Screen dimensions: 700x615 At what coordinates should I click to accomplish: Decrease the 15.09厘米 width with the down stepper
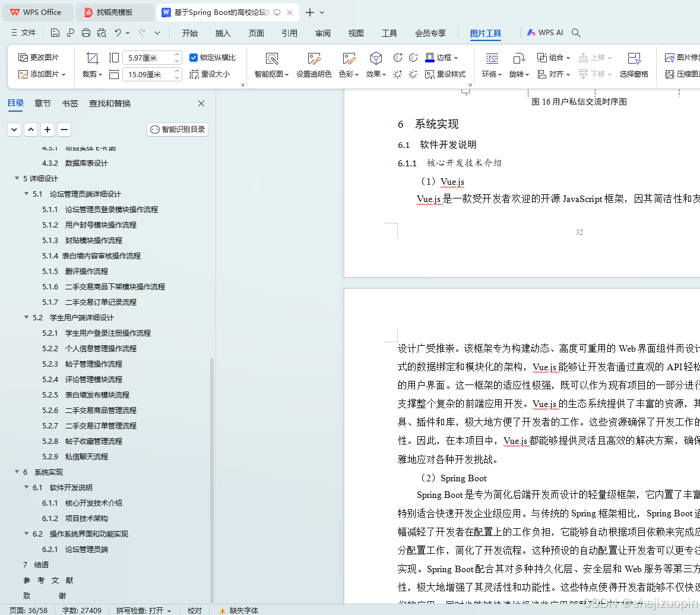pyautogui.click(x=178, y=77)
